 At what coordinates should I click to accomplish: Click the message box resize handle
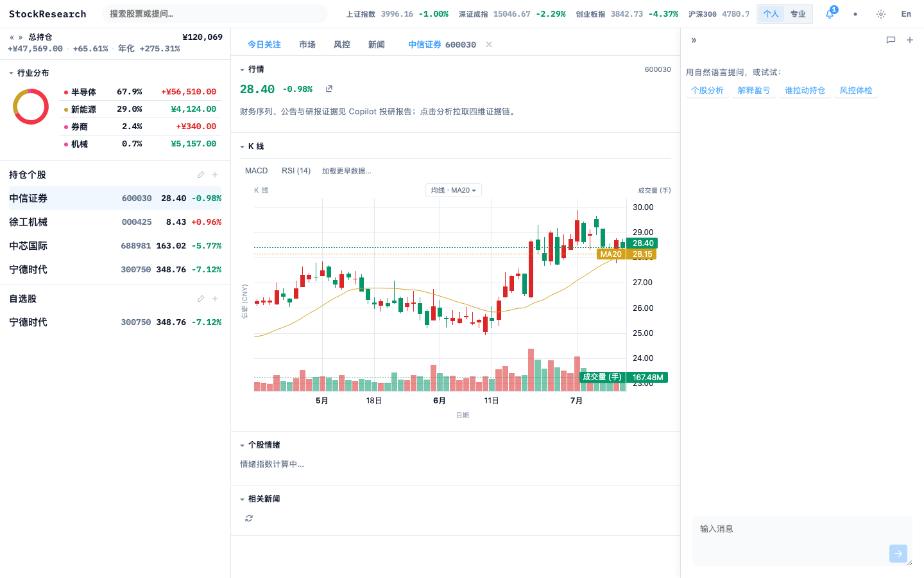[909, 563]
